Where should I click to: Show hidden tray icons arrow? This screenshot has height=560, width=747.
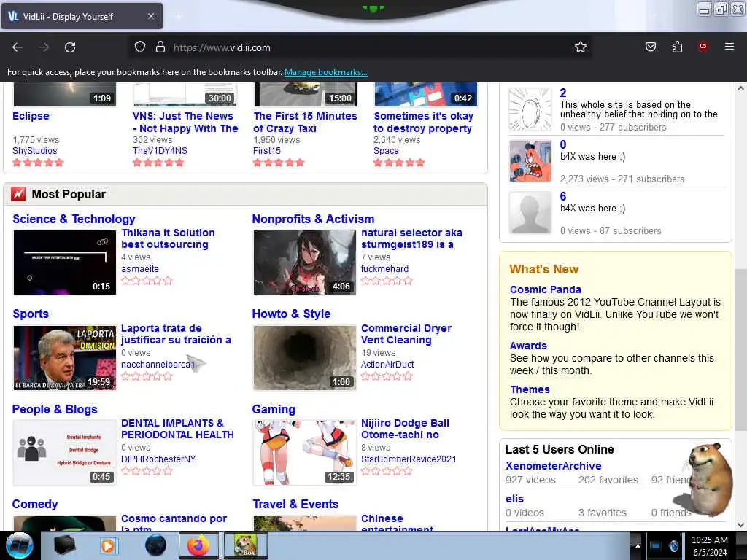(x=638, y=545)
